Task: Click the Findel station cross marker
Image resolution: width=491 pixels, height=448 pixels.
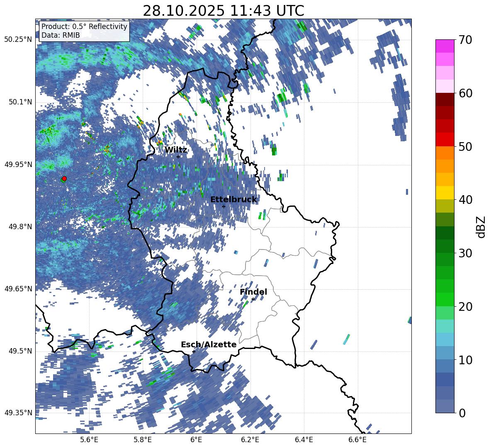Action: coord(253,299)
